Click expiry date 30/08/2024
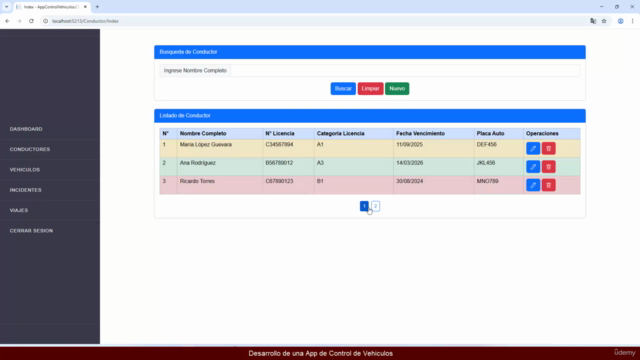640x360 pixels. point(409,181)
